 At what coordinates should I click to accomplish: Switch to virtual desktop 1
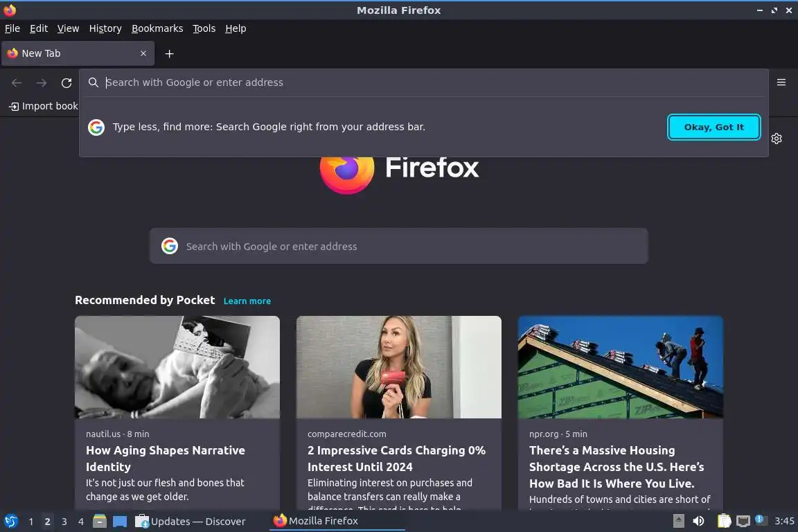31,522
